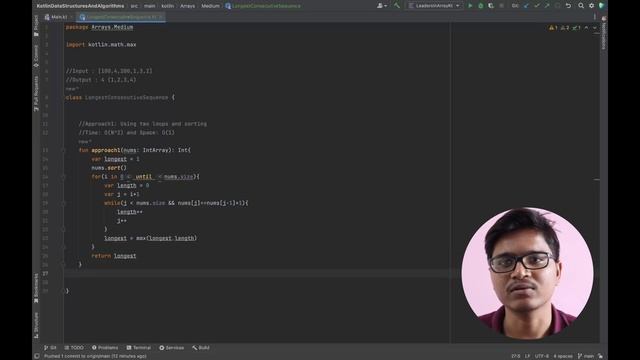Screen dimensions: 640x360
Task: Open Bookmarks tool window on left stripe
Action: pyautogui.click(x=36, y=288)
